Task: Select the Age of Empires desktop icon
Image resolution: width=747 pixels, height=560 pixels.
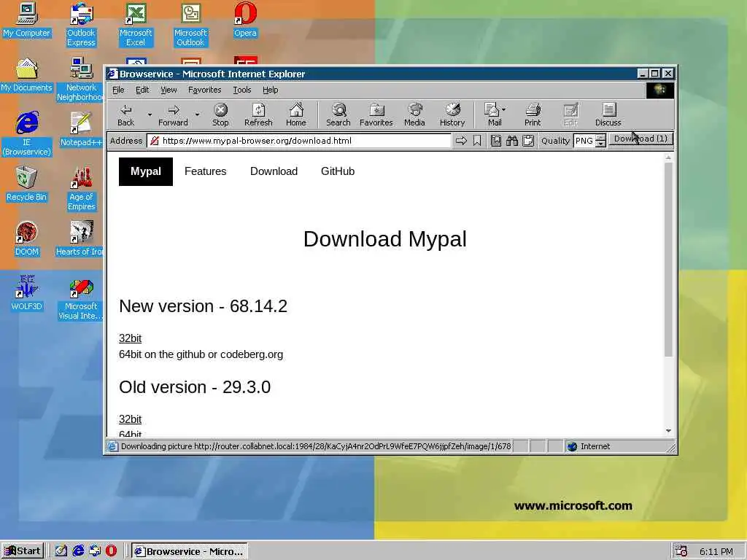Action: tap(81, 189)
